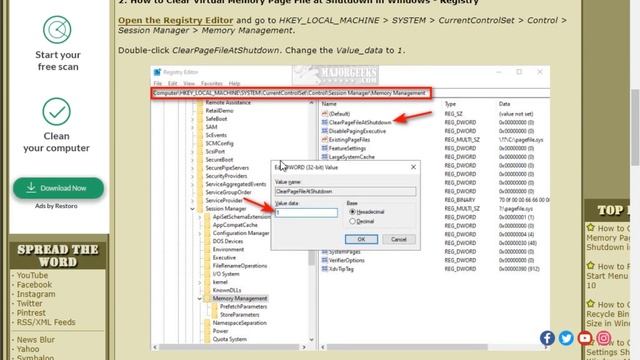
Task: Open the Favorites menu in Registry Editor
Action: tap(211, 83)
